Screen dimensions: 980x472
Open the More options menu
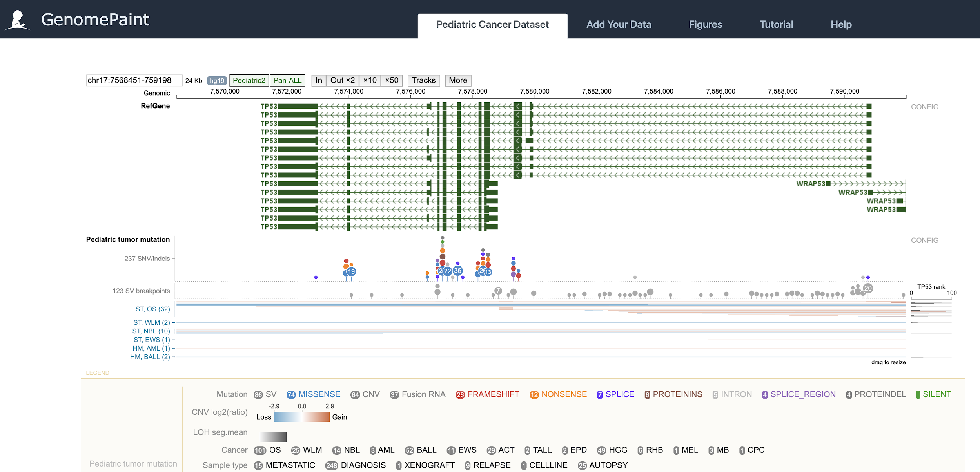click(458, 80)
